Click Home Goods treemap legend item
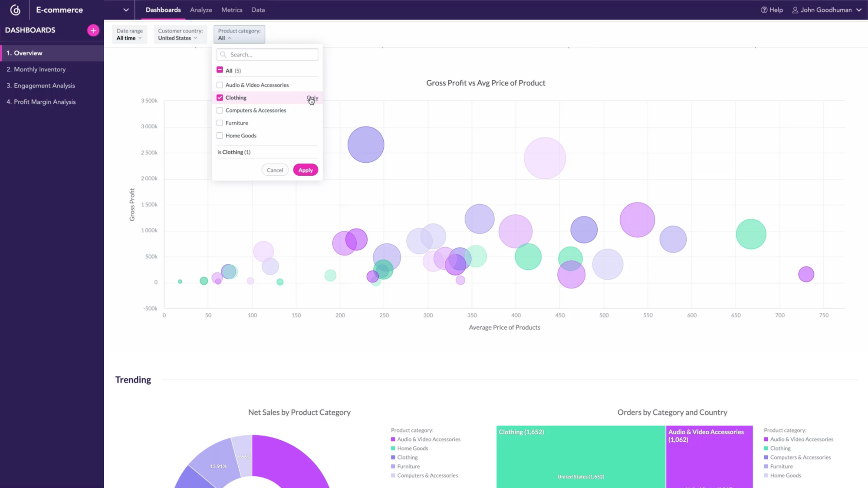 tap(783, 475)
